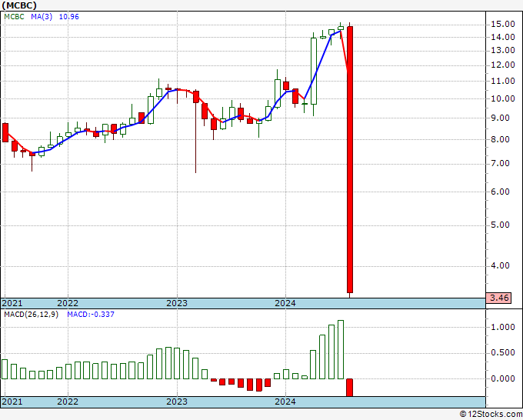Click the 2021 label on MACD axis

point(12,402)
